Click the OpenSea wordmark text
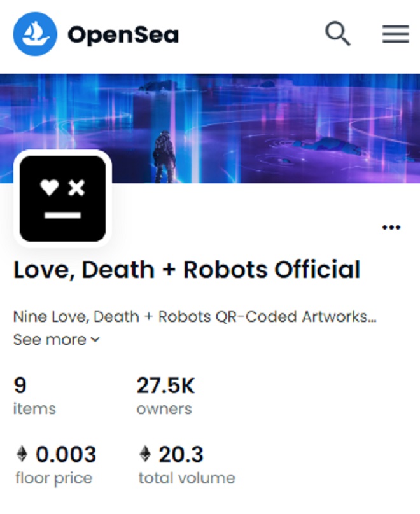Viewport: 420px width, 514px height. tap(123, 35)
